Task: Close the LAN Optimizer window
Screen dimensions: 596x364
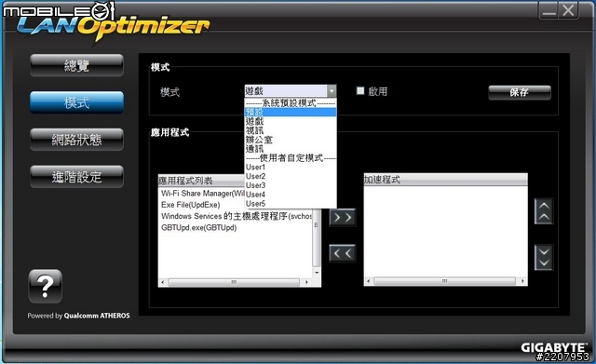Action: pos(568,10)
